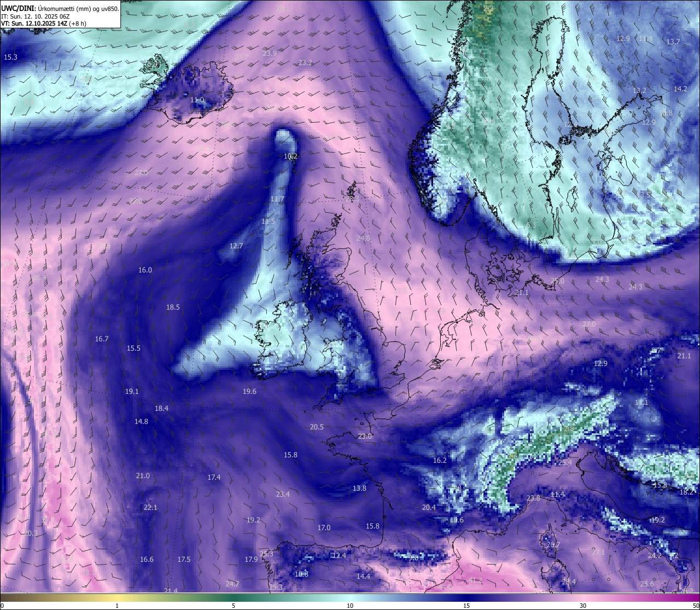Click the value 22.1 on the map
The width and height of the screenshot is (700, 610).
[x=150, y=507]
